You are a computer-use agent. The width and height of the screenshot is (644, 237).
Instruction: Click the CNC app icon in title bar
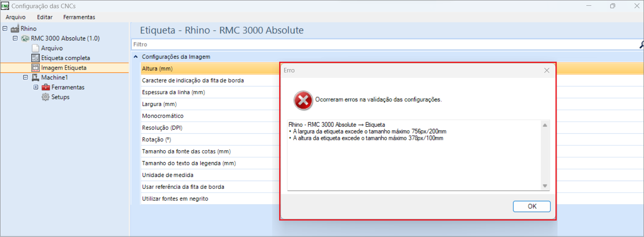[5, 6]
